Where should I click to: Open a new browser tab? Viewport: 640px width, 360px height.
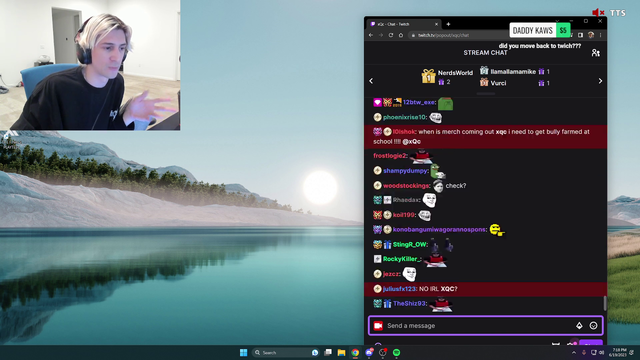tap(448, 24)
